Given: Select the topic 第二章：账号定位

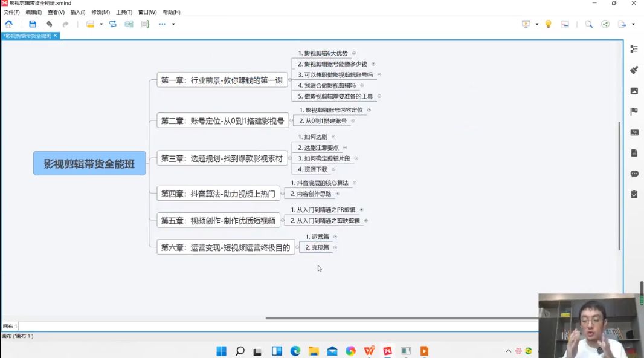Looking at the screenshot, I should [222, 121].
